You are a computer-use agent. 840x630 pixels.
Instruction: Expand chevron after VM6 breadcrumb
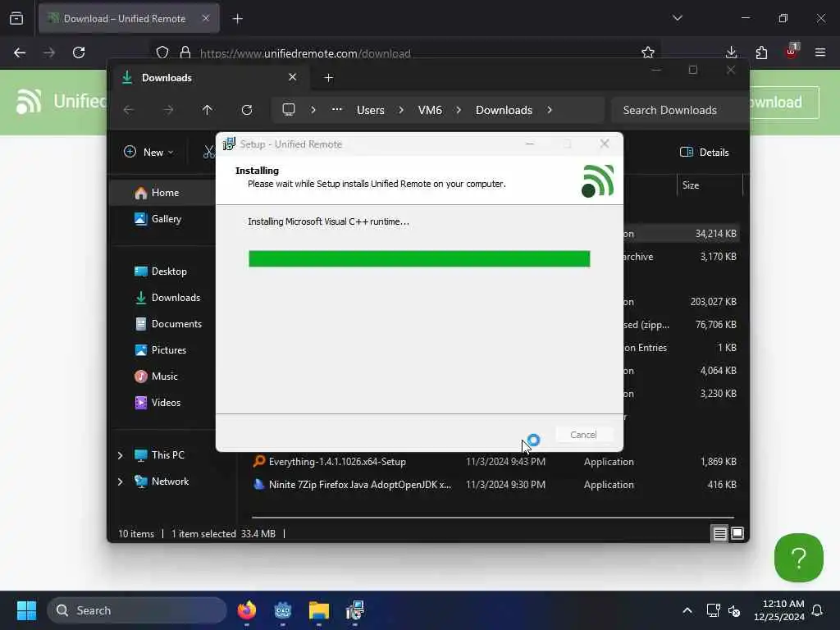click(x=459, y=110)
